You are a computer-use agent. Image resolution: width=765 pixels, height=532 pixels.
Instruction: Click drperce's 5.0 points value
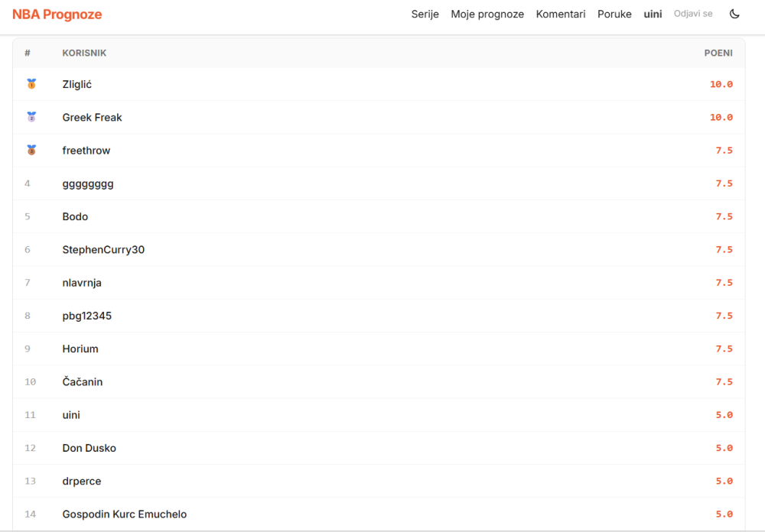point(724,482)
